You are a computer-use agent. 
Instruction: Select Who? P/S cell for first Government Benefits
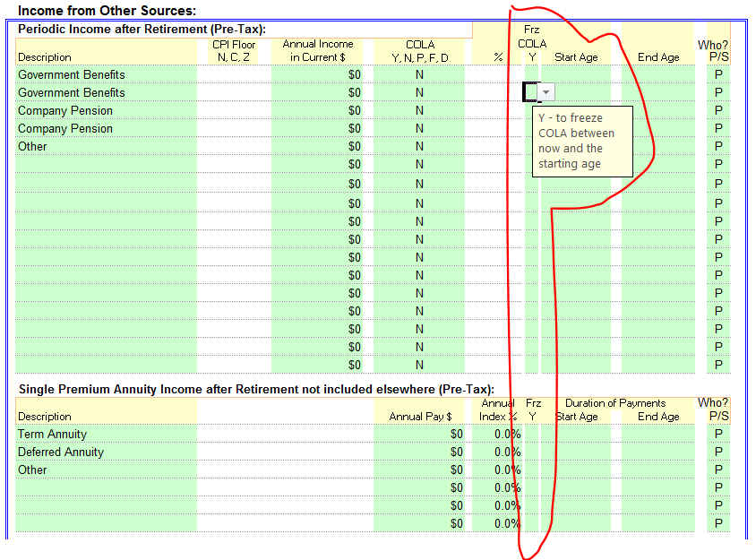pyautogui.click(x=718, y=74)
